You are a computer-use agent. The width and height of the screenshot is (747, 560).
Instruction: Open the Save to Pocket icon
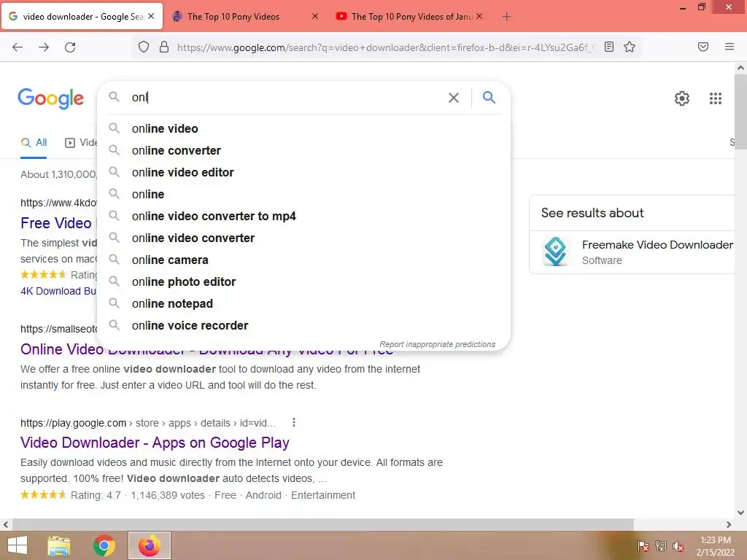click(703, 47)
